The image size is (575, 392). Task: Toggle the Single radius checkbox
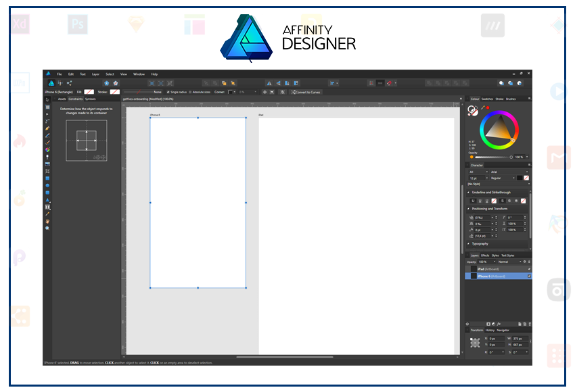[x=168, y=92]
